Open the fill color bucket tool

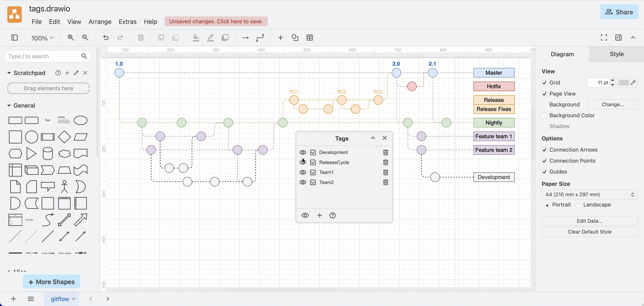click(196, 38)
